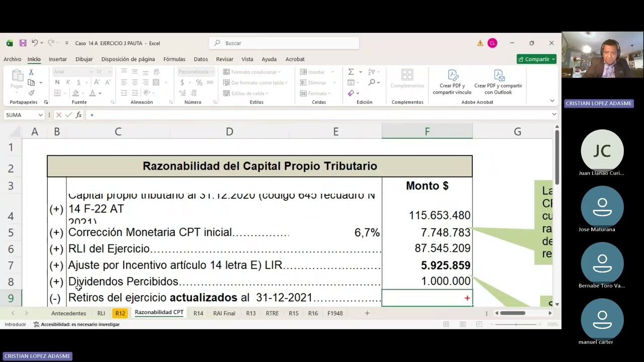Click the Copy icon in Portapapeles
The width and height of the screenshot is (644, 362).
point(31,82)
